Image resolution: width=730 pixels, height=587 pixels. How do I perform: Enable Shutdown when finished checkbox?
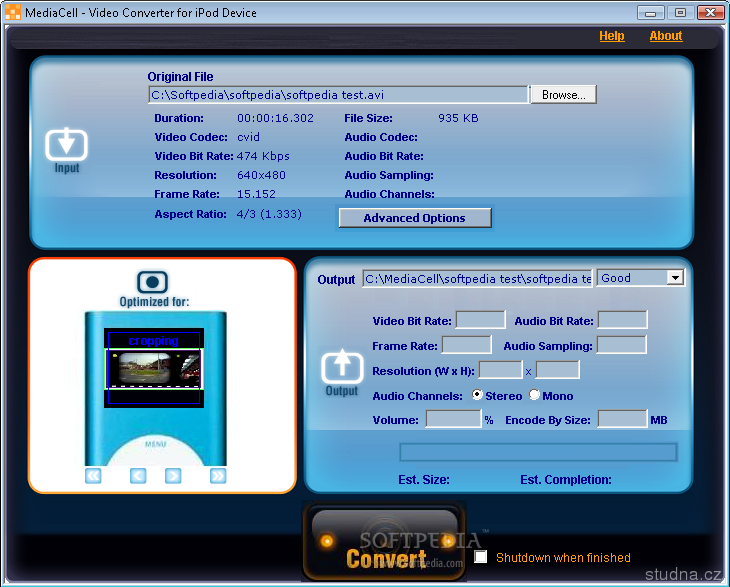coord(480,557)
